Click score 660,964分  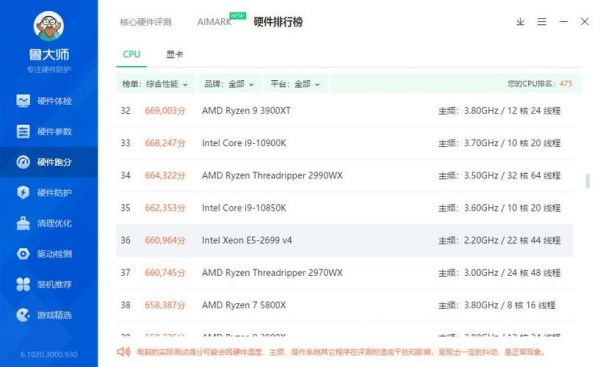coord(165,240)
